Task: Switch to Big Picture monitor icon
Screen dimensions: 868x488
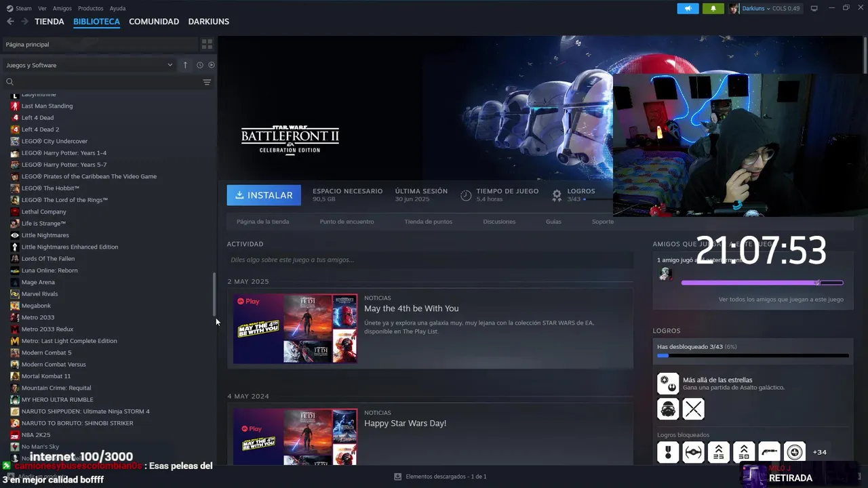Action: pos(814,8)
